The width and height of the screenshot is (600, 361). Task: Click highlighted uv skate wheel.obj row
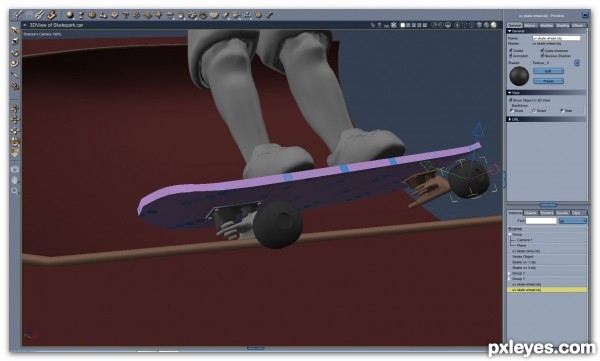[x=547, y=290]
